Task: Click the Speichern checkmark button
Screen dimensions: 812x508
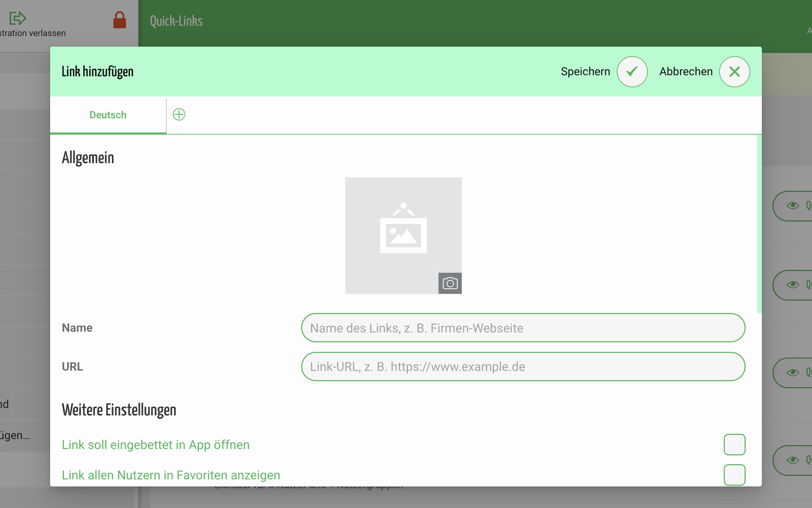Action: point(632,72)
